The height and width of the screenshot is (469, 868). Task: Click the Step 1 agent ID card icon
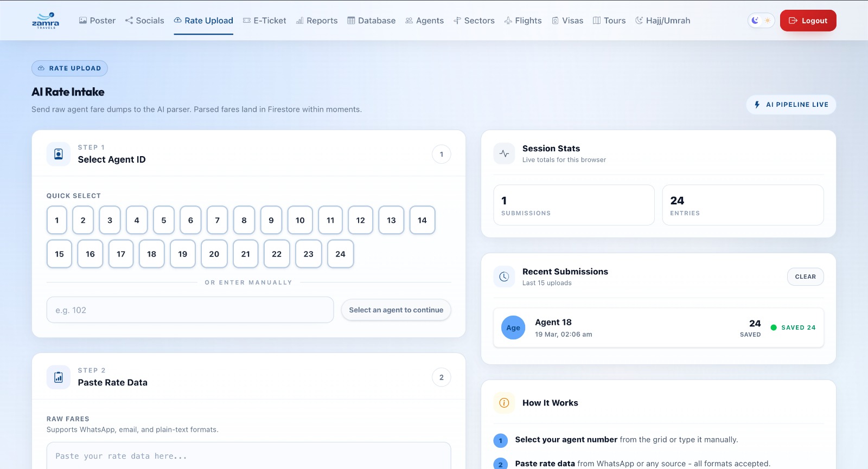[x=59, y=154]
